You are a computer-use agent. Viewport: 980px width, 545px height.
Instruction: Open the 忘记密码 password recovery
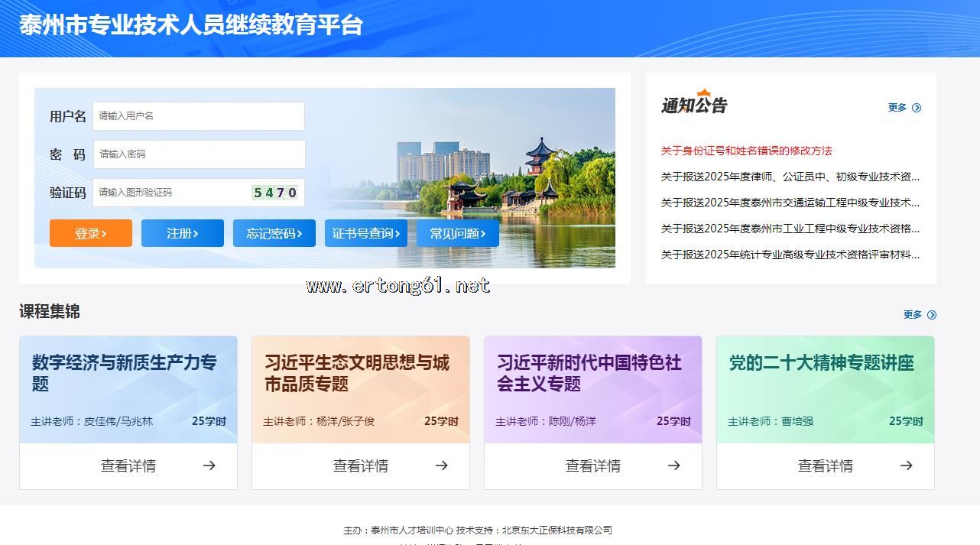(274, 233)
